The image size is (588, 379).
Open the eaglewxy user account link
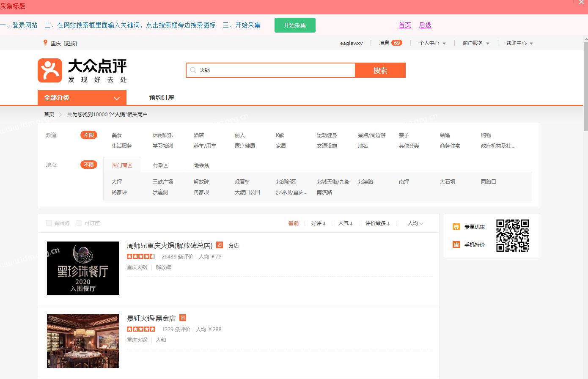351,43
